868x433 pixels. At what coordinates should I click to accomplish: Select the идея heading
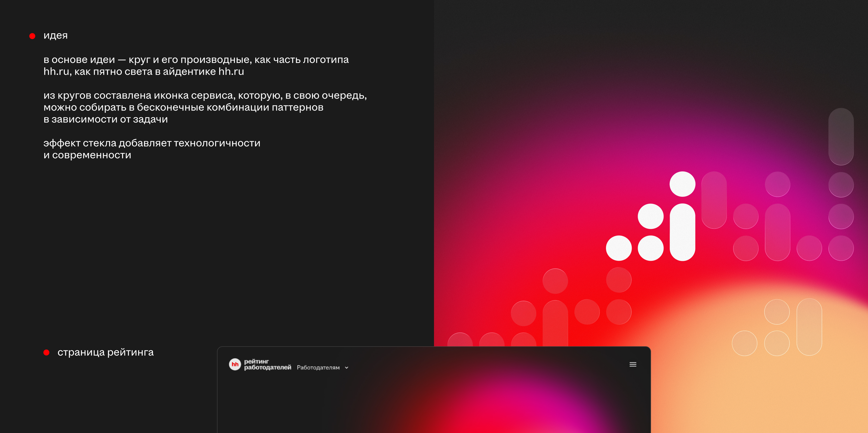(x=56, y=35)
